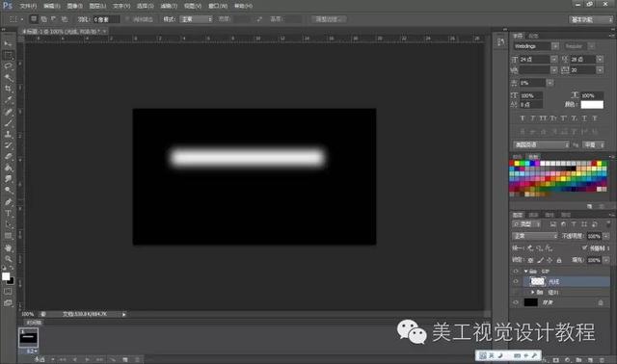The width and height of the screenshot is (617, 364).
Task: Select the Dodge tool
Action: [8, 190]
